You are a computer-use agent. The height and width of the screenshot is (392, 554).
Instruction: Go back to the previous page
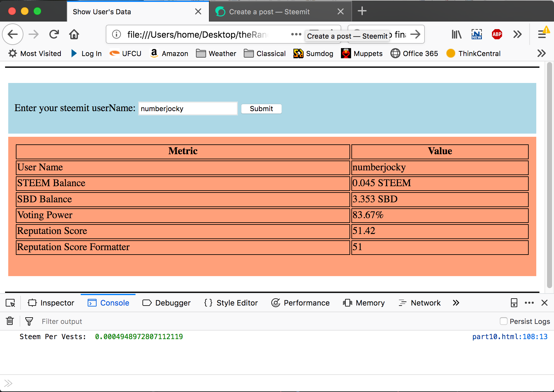point(13,34)
